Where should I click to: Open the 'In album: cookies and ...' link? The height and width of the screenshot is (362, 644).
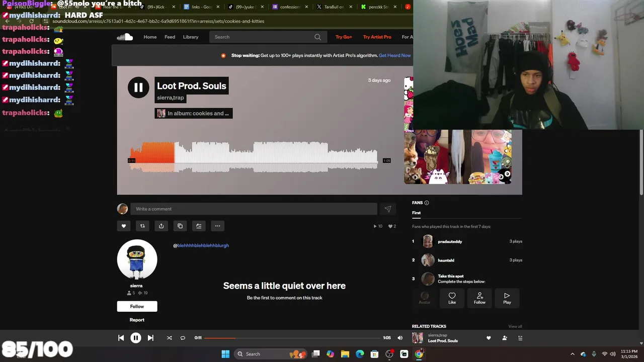pos(194,113)
